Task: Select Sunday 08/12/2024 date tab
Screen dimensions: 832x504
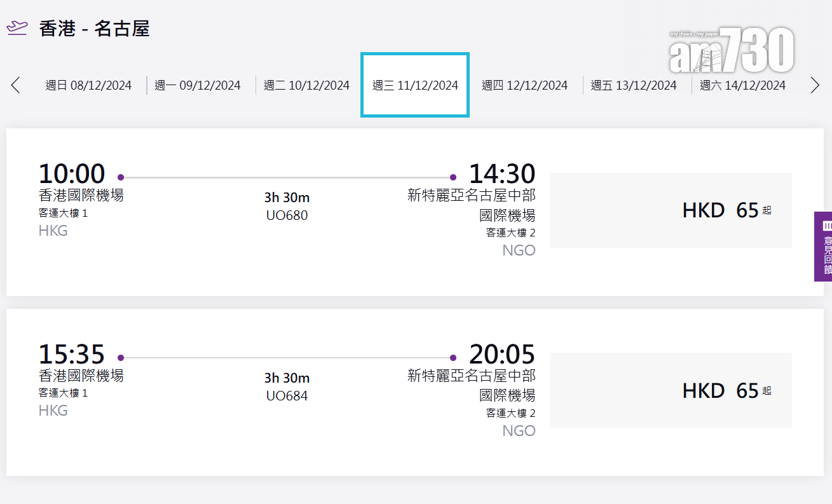Action: tap(88, 85)
